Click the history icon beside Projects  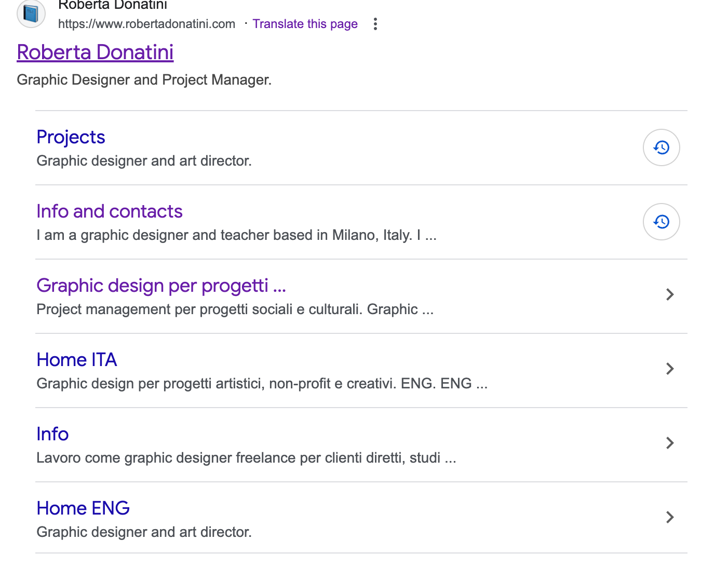click(661, 147)
